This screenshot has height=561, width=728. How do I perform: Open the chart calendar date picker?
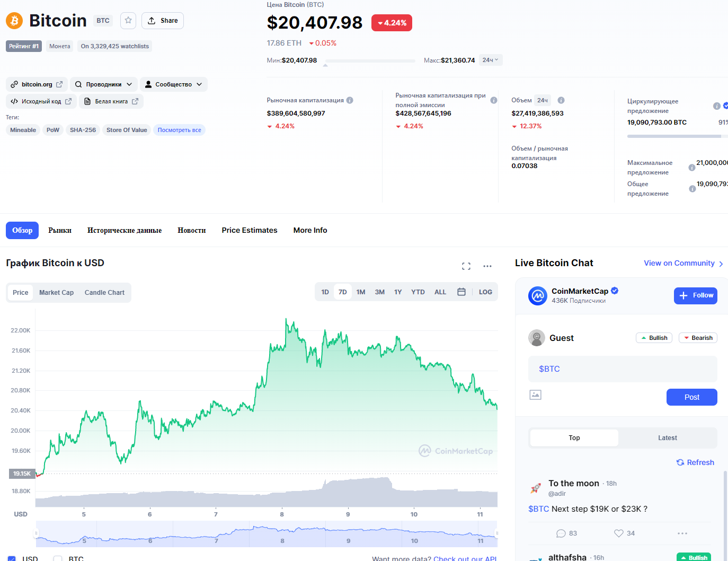click(461, 292)
